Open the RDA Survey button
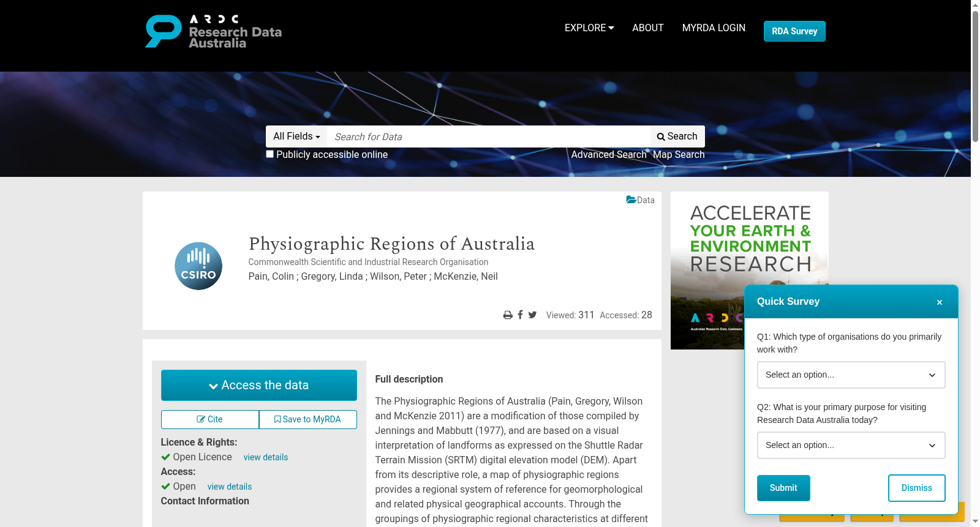 (x=794, y=31)
